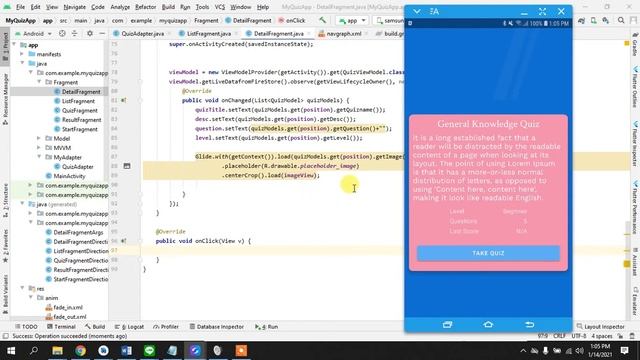Expand the MVVM package folder
This screenshot has height=360, width=640.
coord(40,148)
